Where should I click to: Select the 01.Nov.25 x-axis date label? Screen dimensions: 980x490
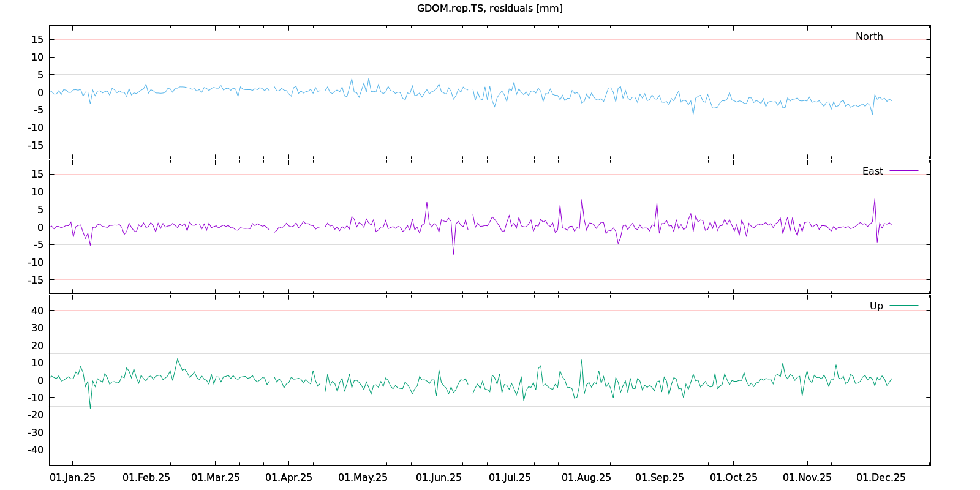pos(807,478)
